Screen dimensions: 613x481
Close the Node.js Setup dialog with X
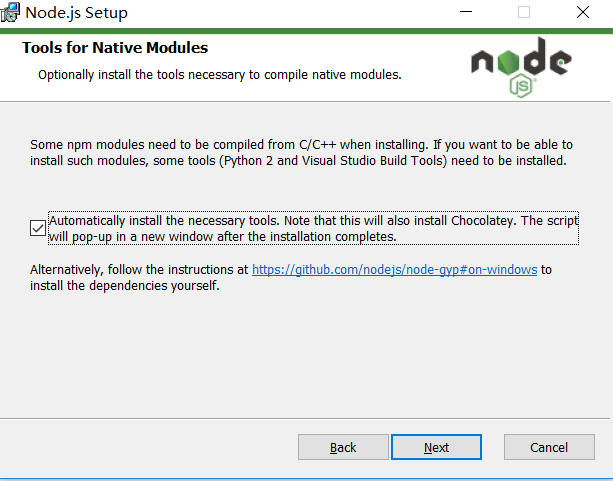tap(583, 12)
